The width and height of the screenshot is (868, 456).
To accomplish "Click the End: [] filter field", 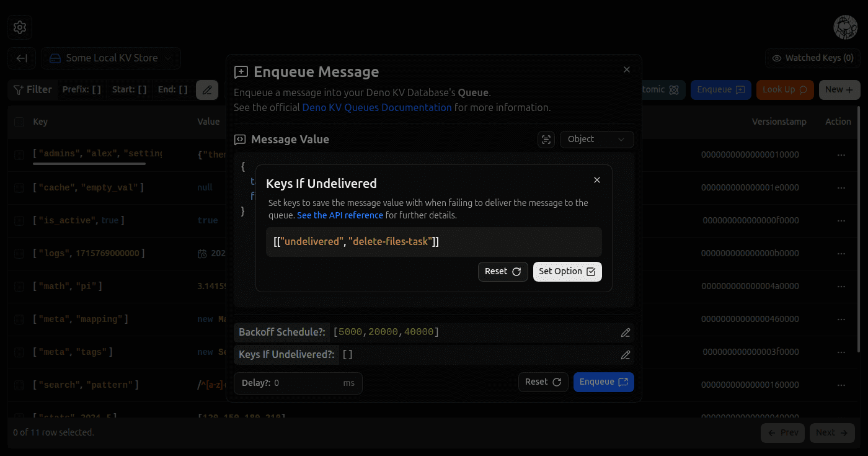I will (173, 90).
